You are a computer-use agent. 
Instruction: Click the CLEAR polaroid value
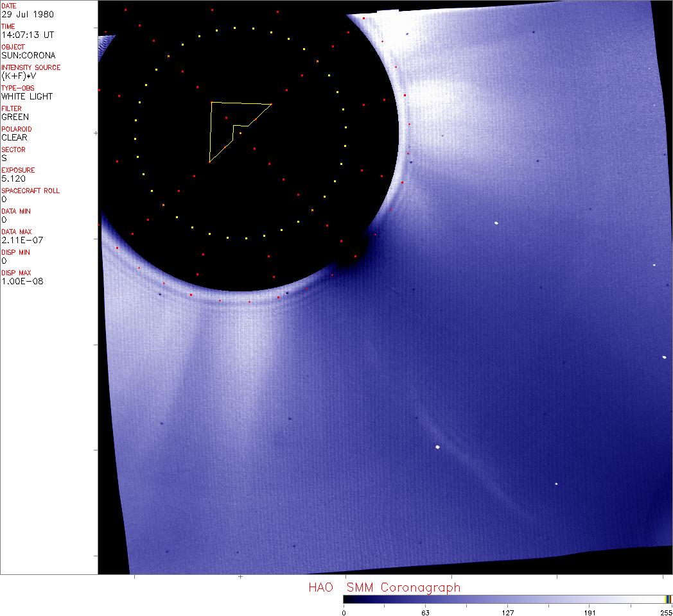[x=14, y=137]
